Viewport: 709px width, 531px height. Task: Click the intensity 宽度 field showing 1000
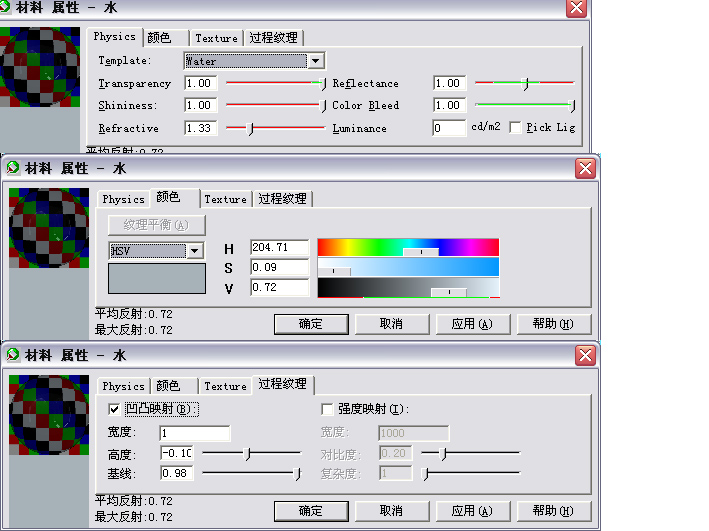point(414,433)
